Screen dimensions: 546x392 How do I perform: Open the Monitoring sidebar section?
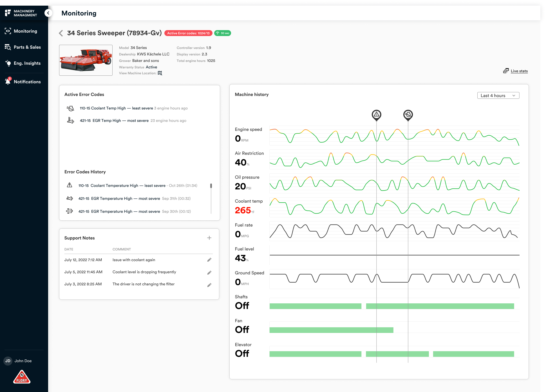21,31
